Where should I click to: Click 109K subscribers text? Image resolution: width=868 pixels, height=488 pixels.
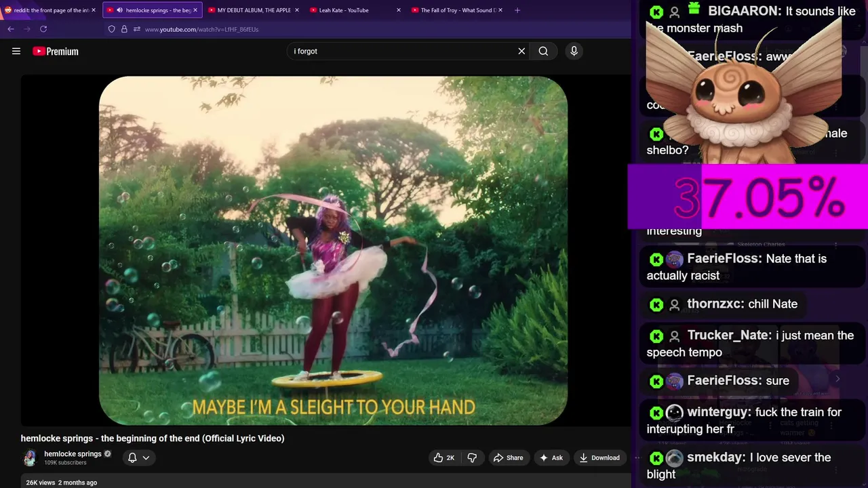(x=65, y=462)
